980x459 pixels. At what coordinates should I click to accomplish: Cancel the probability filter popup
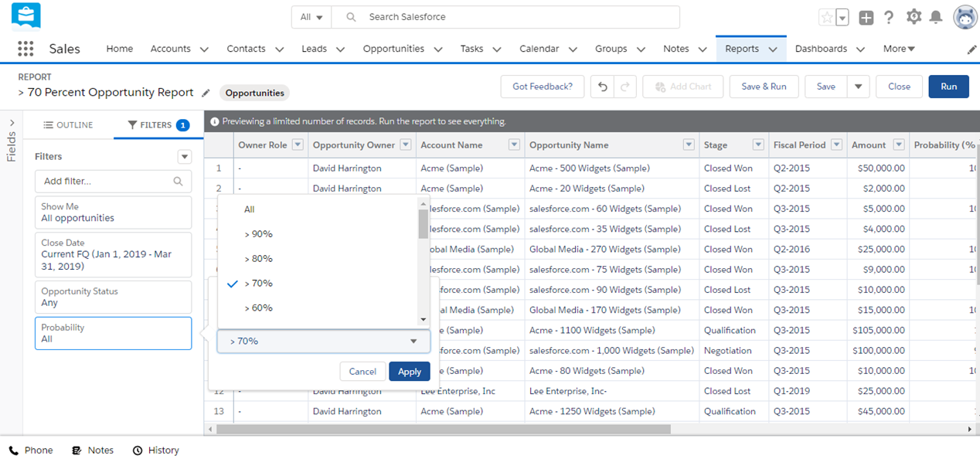(362, 372)
